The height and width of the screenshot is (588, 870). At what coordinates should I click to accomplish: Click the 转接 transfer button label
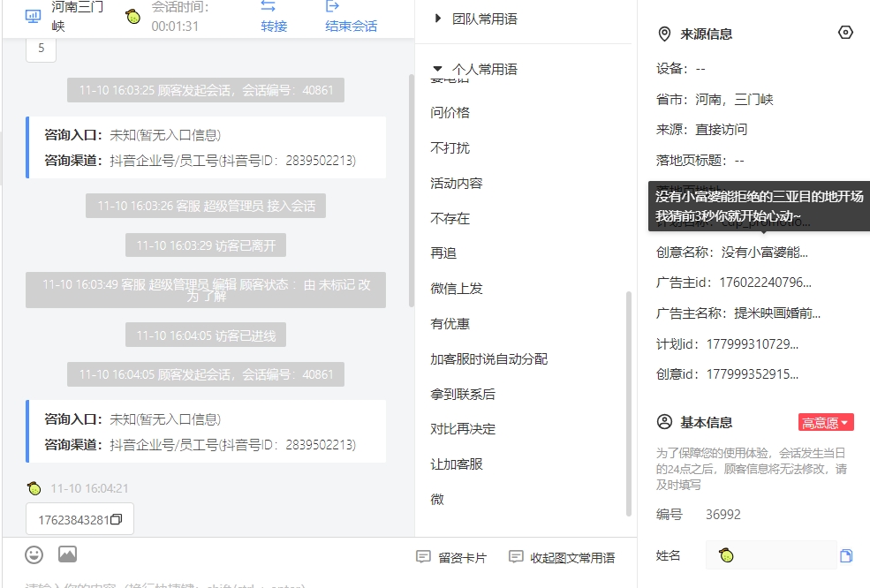tap(274, 26)
